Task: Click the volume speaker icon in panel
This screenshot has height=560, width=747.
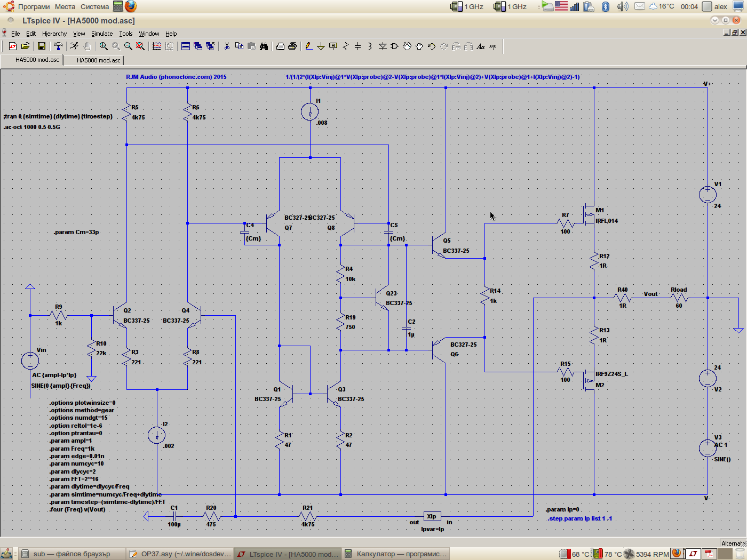Action: tap(623, 6)
